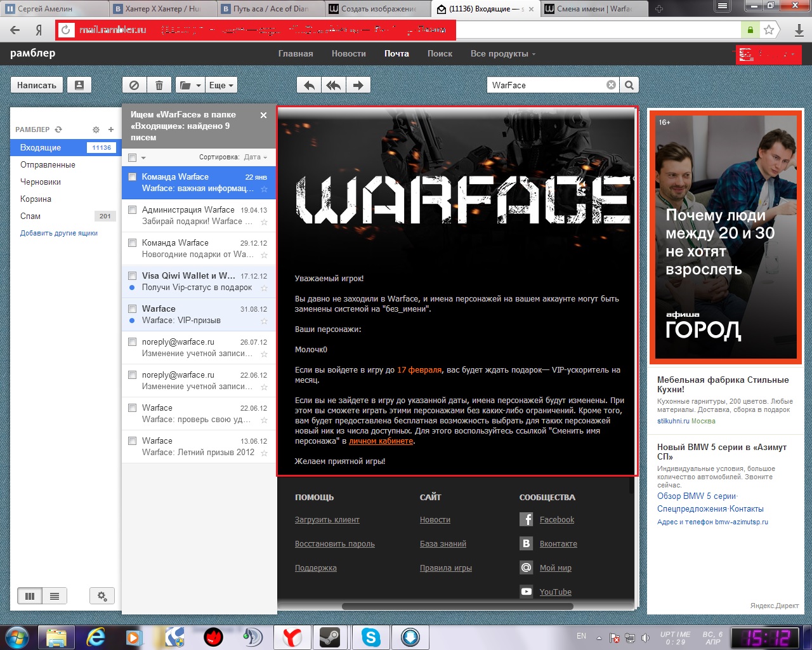Clear the WarFace search field
Image resolution: width=812 pixels, height=650 pixels.
(x=611, y=85)
